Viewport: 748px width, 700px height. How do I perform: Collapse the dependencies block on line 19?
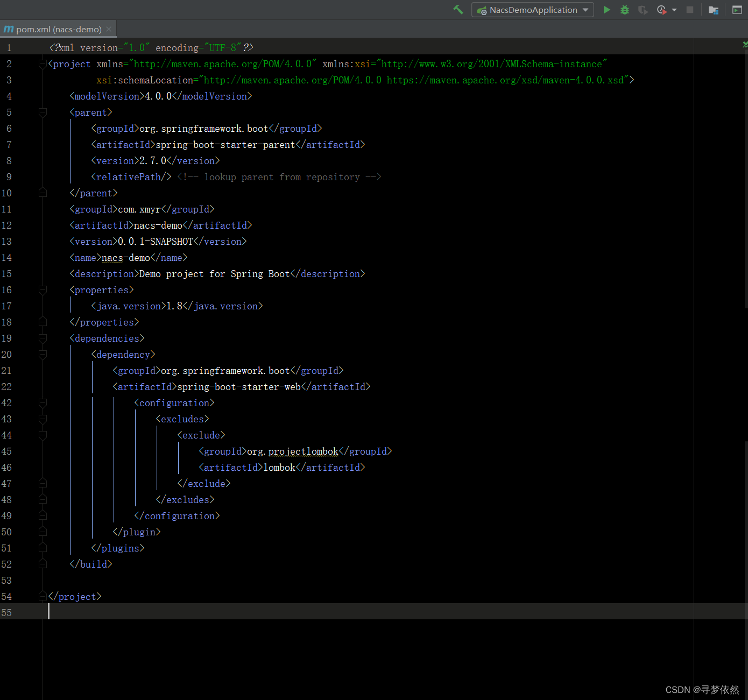pyautogui.click(x=43, y=338)
